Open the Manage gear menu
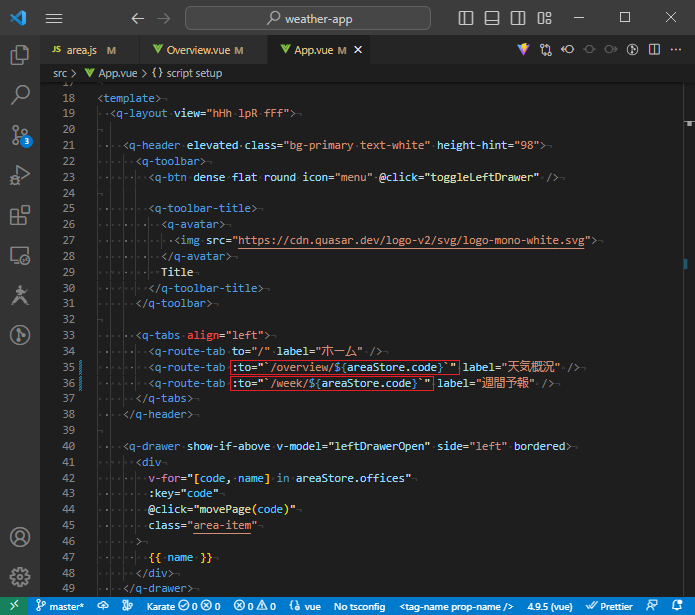This screenshot has height=615, width=695. click(x=20, y=577)
